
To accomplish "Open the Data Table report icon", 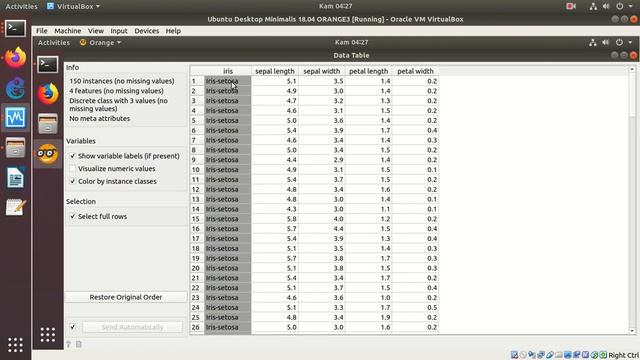I will [79, 344].
